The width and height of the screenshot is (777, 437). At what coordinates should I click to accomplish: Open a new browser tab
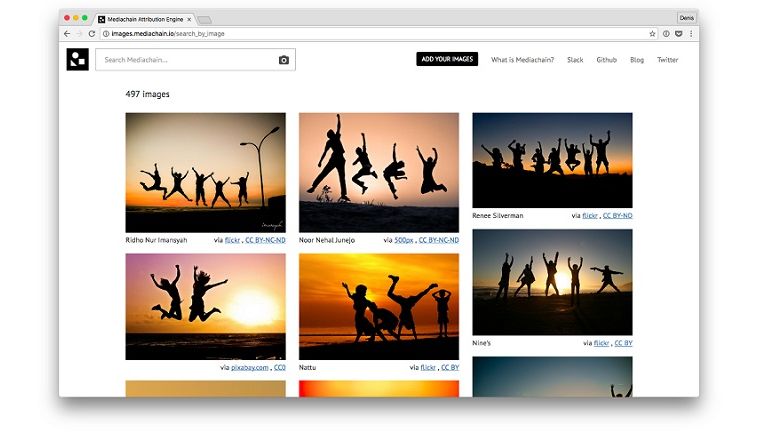pyautogui.click(x=205, y=20)
